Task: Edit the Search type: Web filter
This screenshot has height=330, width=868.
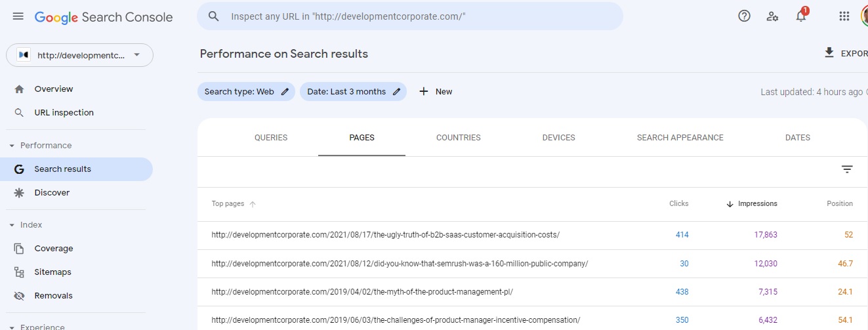Action: click(x=246, y=92)
